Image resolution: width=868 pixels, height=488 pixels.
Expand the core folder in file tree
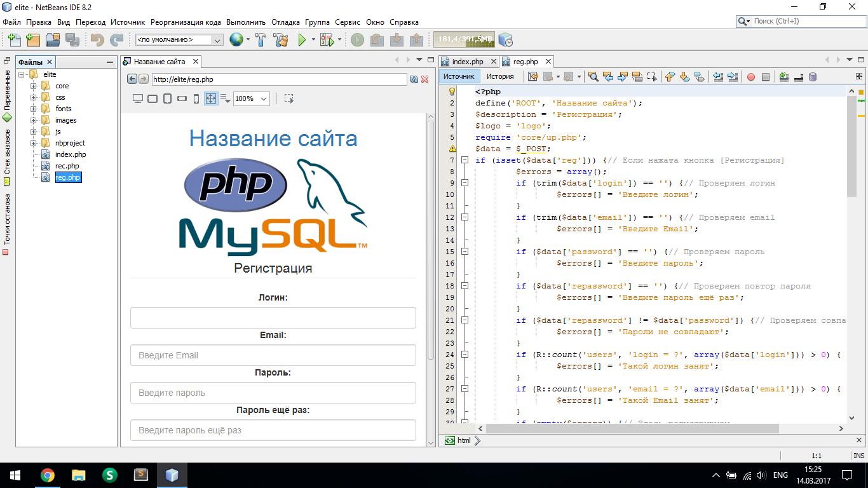click(x=34, y=86)
